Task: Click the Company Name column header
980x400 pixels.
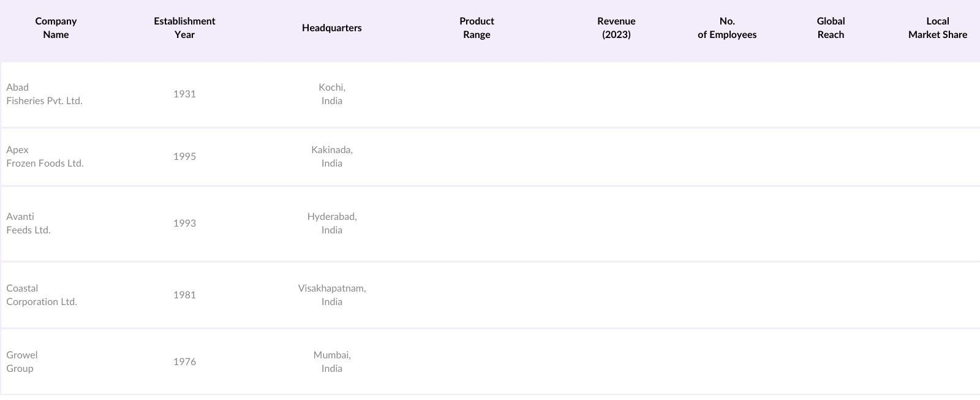Action: point(56,28)
